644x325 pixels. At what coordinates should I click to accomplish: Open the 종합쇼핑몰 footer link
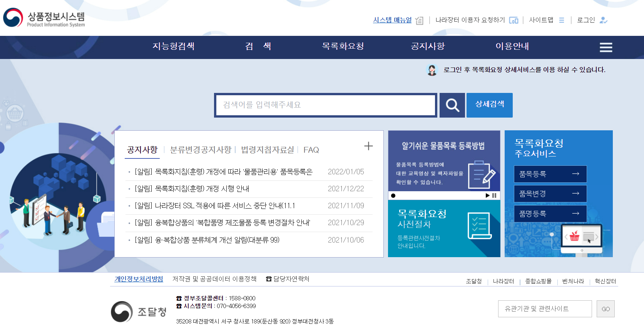coord(539,281)
